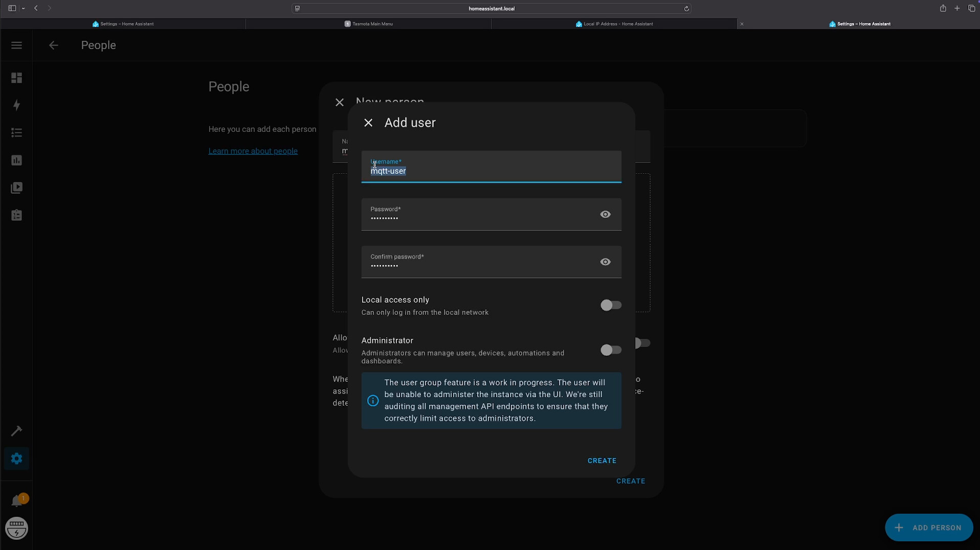Switch to the Local IP Address tab
The image size is (980, 550).
pos(614,24)
